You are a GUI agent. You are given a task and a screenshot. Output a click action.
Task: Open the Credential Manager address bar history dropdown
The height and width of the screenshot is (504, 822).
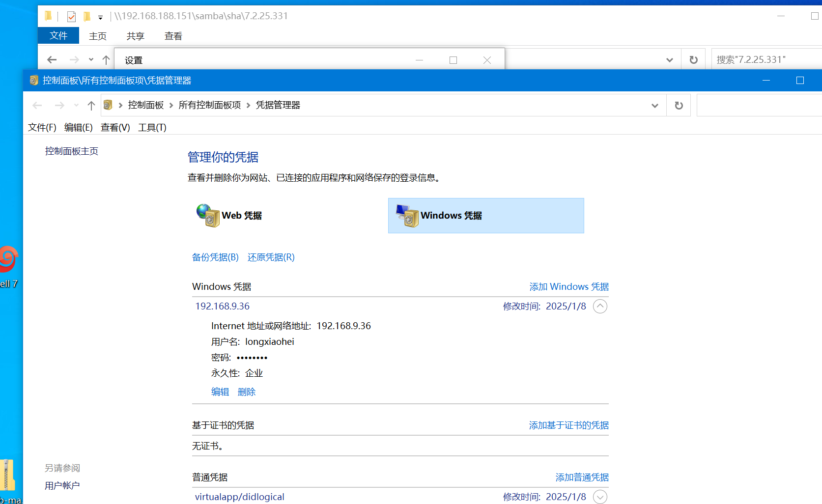(x=654, y=105)
